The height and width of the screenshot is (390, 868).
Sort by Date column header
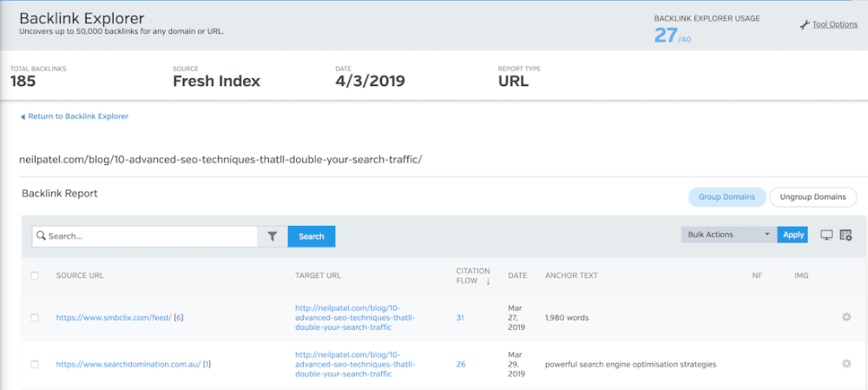click(517, 275)
